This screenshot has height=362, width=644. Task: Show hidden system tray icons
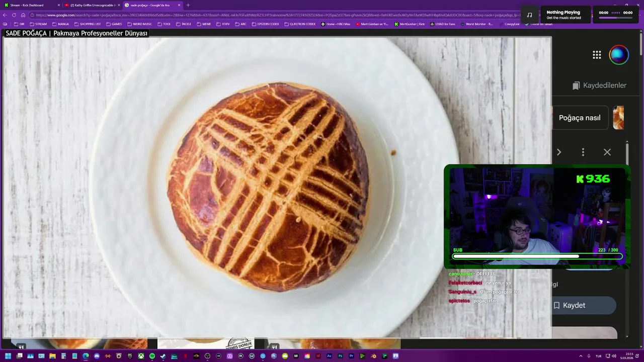pos(581,356)
